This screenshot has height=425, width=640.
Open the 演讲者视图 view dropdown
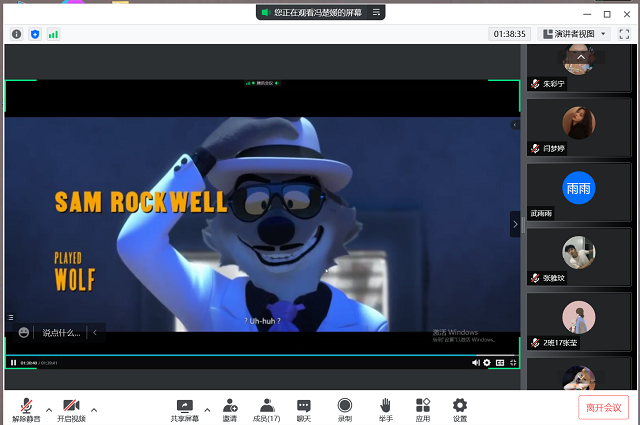[574, 34]
